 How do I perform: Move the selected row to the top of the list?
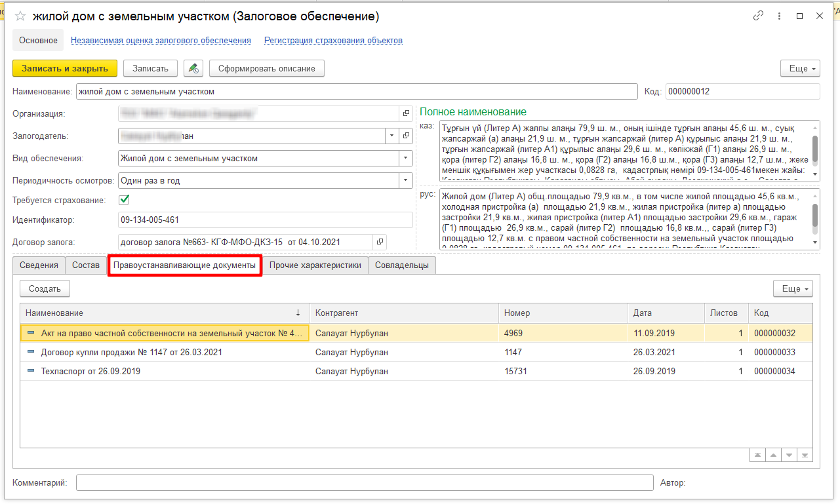758,455
